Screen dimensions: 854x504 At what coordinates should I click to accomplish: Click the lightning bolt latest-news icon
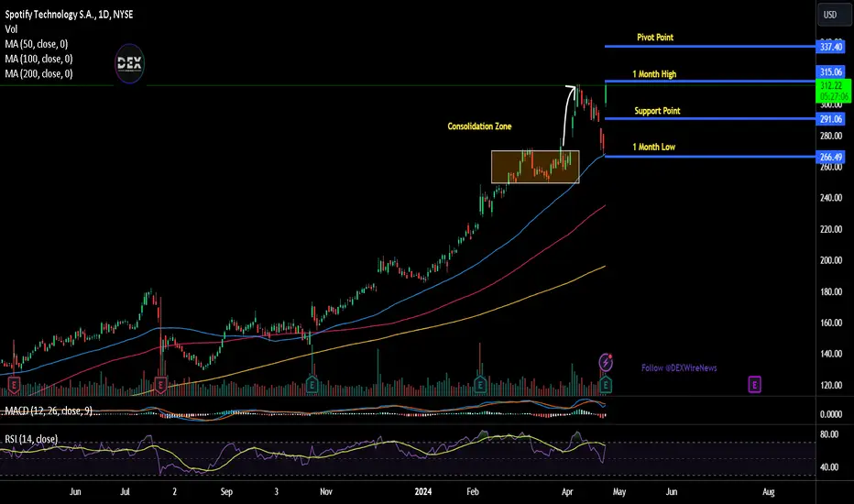pos(606,362)
